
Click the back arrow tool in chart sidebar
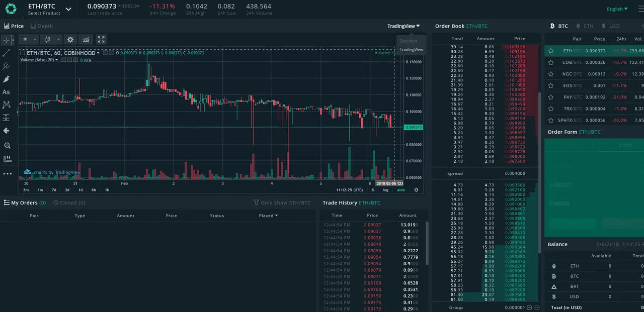coord(7,131)
